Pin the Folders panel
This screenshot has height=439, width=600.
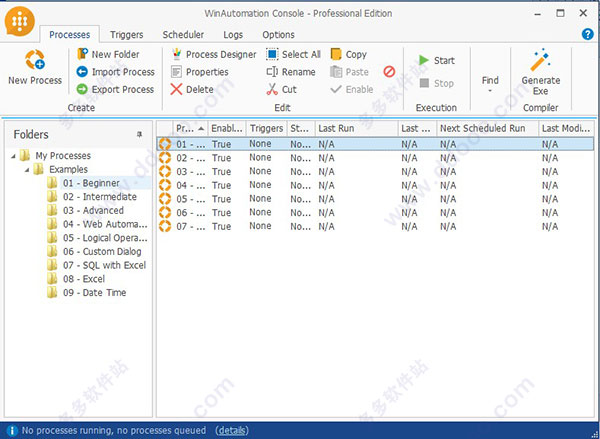pos(140,134)
